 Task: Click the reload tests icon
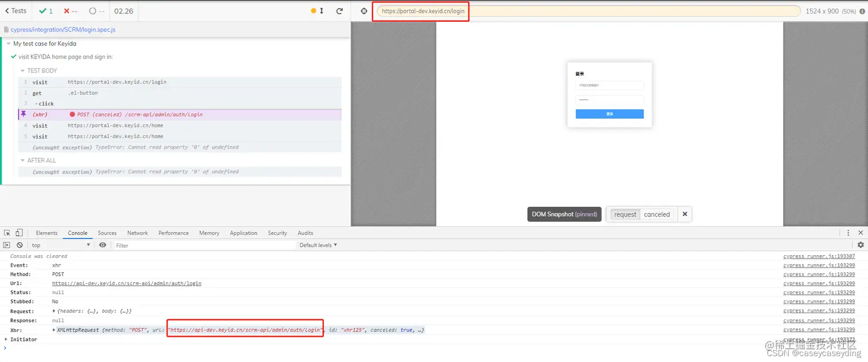[x=339, y=11]
